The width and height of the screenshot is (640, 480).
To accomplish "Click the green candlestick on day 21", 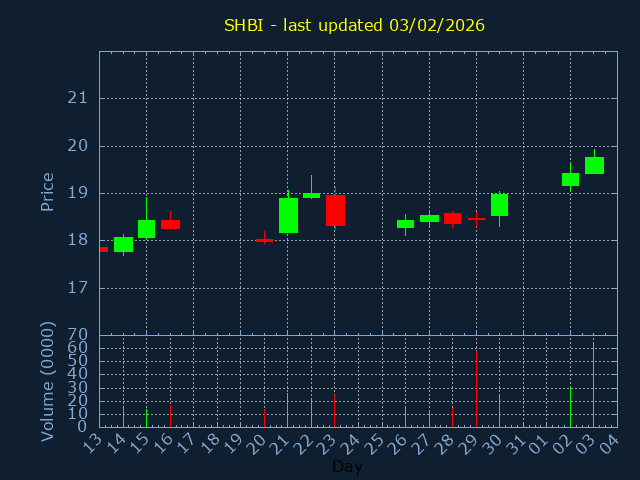I will pos(288,215).
